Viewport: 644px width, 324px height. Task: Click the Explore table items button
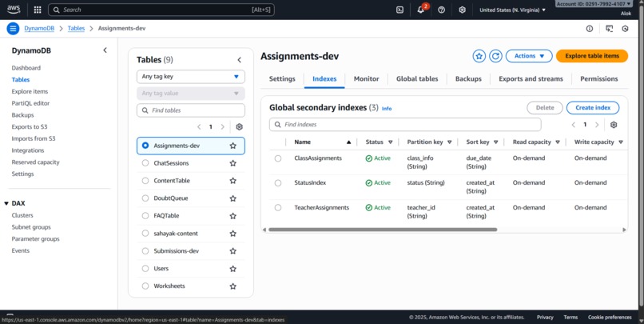tap(592, 56)
